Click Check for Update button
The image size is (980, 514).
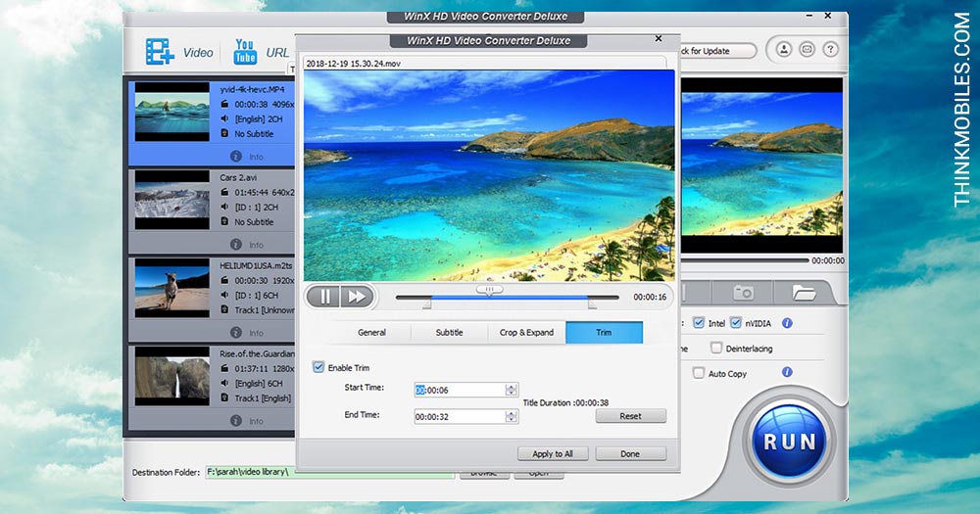coord(717,51)
